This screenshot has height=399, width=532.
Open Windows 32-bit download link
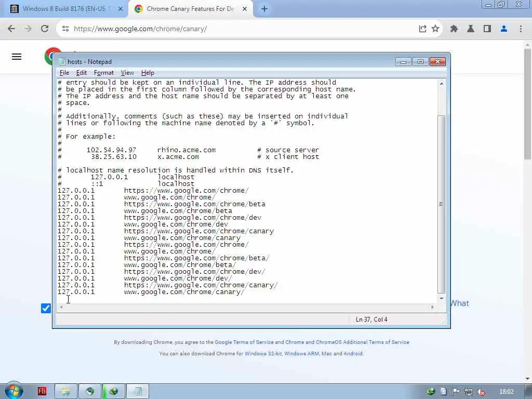click(x=263, y=353)
